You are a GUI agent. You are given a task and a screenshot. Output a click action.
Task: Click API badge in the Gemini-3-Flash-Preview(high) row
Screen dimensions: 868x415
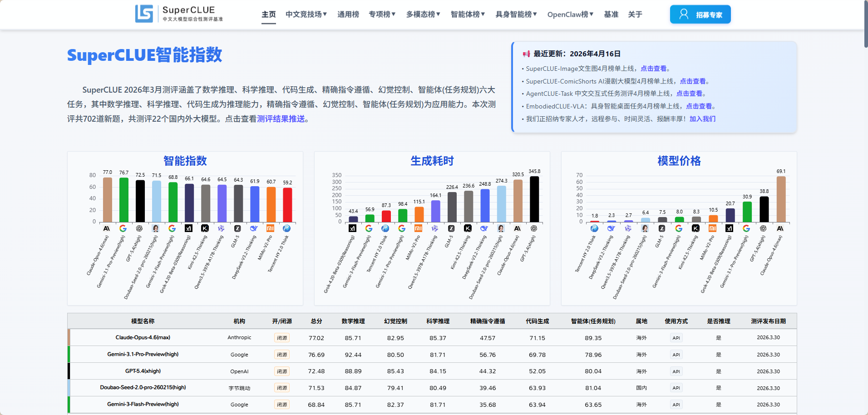pyautogui.click(x=676, y=405)
